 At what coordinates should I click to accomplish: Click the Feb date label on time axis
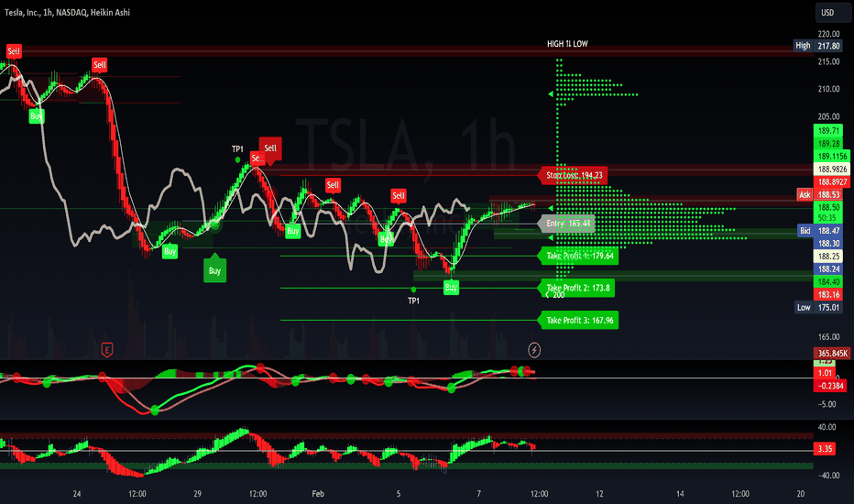point(318,494)
